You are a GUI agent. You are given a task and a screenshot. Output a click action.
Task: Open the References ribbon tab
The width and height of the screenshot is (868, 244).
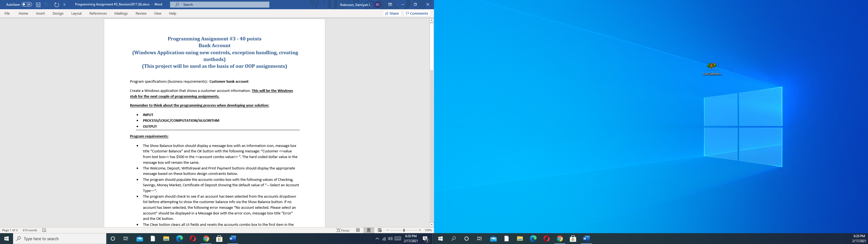click(x=98, y=14)
